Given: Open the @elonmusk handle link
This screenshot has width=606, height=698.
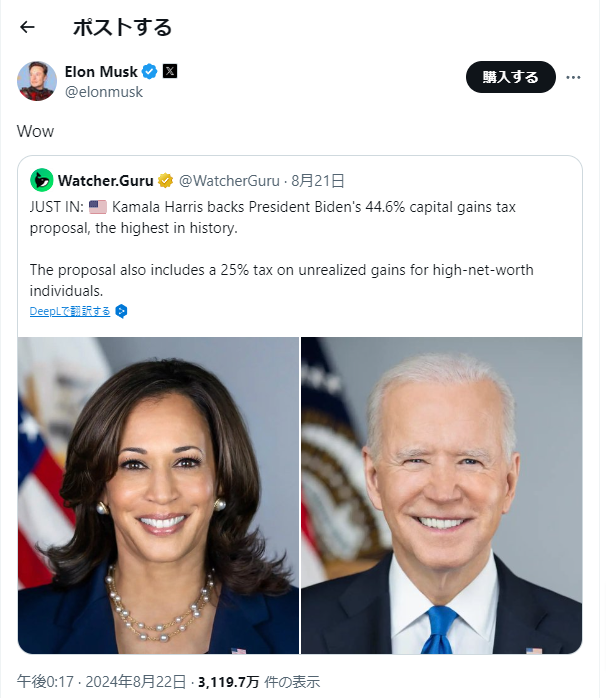Looking at the screenshot, I should (103, 92).
